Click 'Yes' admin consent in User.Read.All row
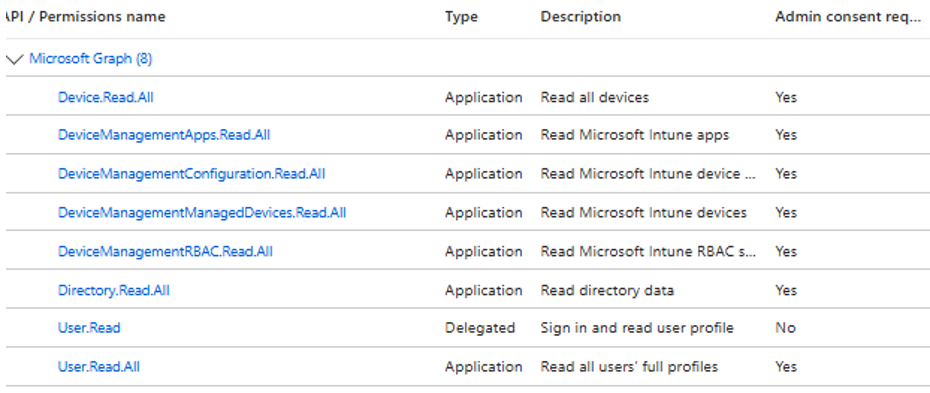Screen dimensions: 930x393 pos(786,366)
